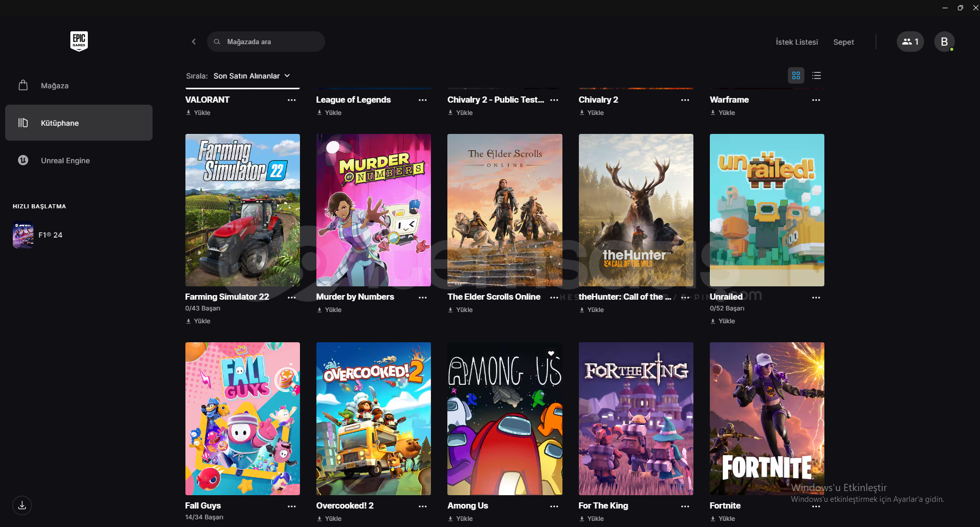Open The Elder Scrolls Online options dots

(554, 298)
